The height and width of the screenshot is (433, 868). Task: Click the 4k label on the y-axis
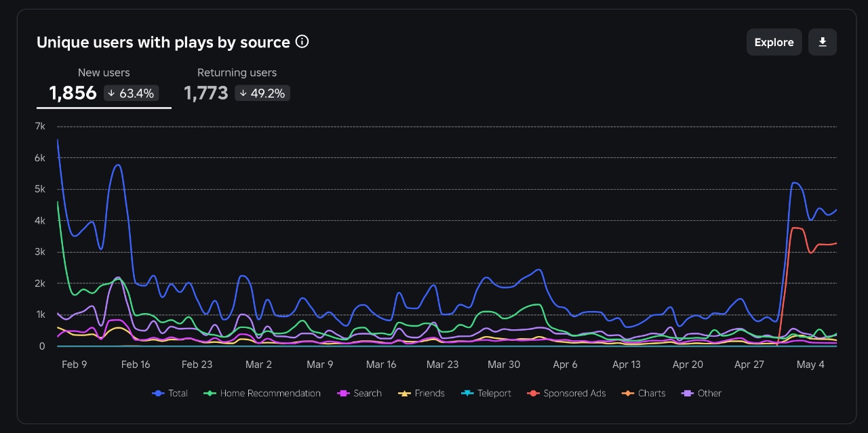(39, 221)
